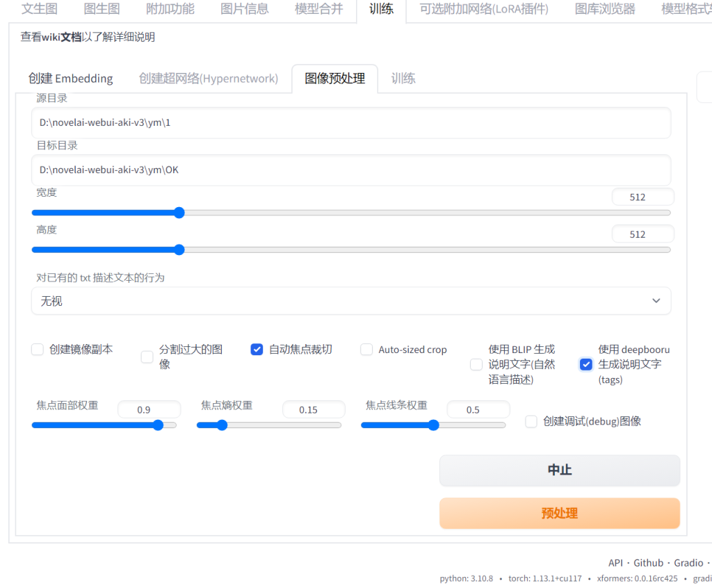Click the 宽度 slider handle
This screenshot has height=588, width=712.
click(x=179, y=213)
